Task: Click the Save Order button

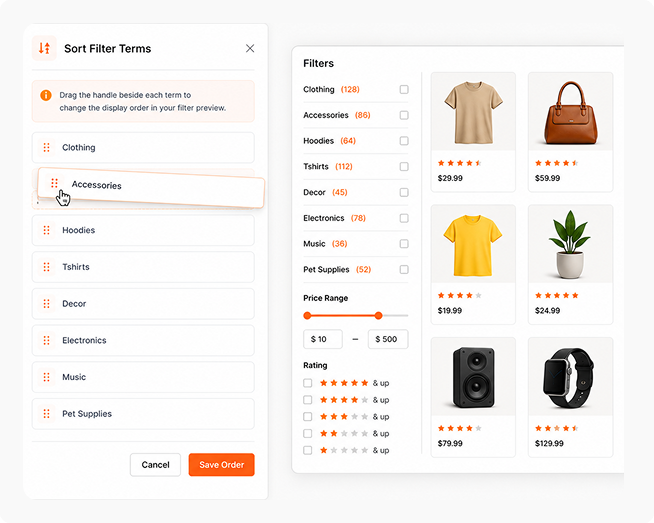Action: pyautogui.click(x=221, y=465)
